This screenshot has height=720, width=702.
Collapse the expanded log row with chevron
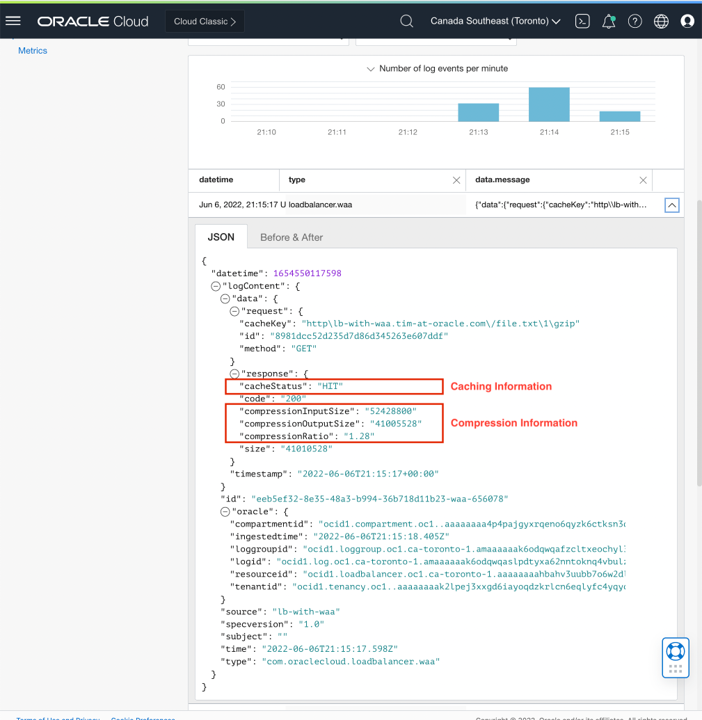point(672,205)
